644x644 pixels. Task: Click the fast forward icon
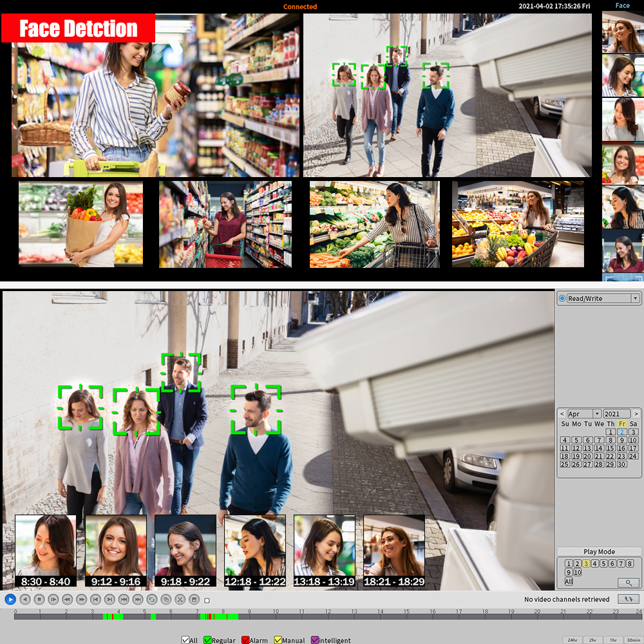tap(81, 599)
